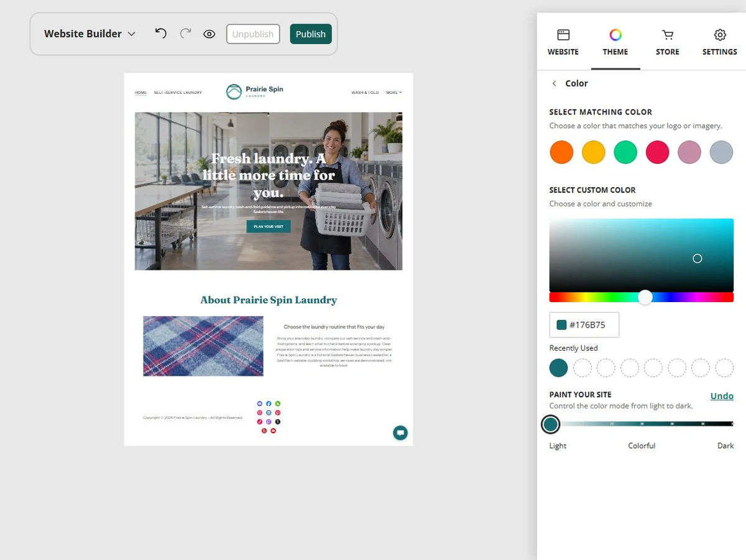Screen dimensions: 746x560
Task: Go back using Color back chevron
Action: pos(555,83)
